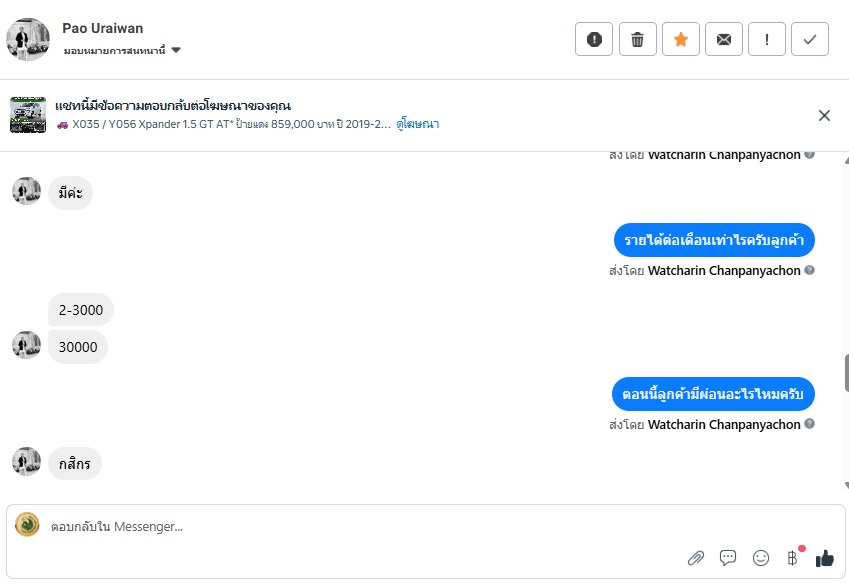Mark conversation unread with envelope icon
Screen dimensions: 849x586
pos(724,39)
